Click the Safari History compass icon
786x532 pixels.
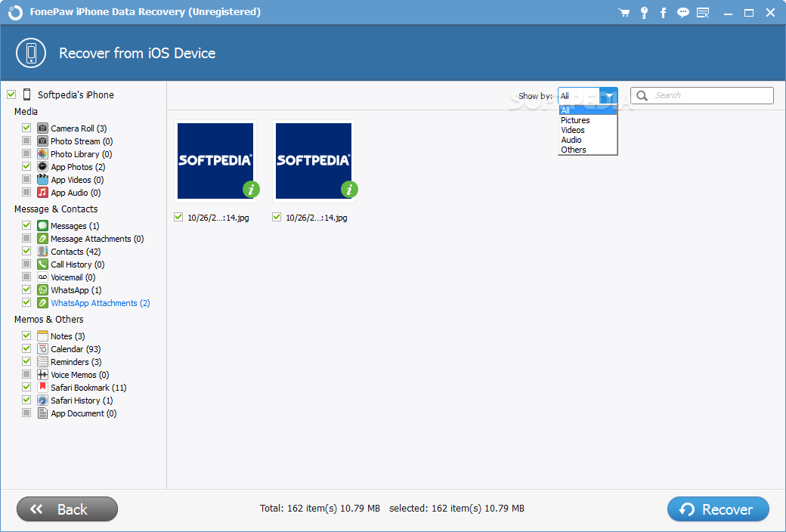(42, 400)
